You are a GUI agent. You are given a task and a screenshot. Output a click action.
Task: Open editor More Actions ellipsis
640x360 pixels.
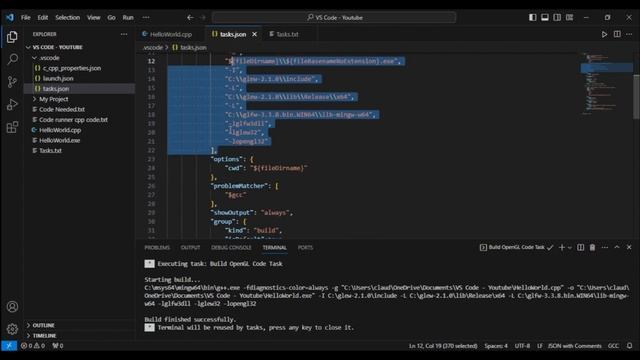(x=629, y=34)
